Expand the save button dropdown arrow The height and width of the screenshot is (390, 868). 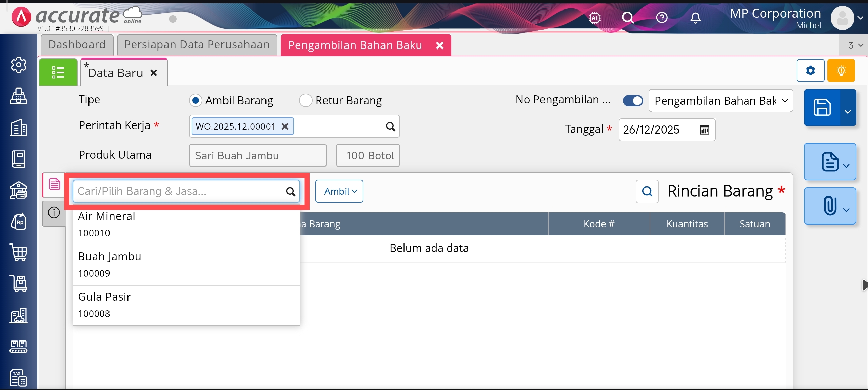pyautogui.click(x=848, y=112)
